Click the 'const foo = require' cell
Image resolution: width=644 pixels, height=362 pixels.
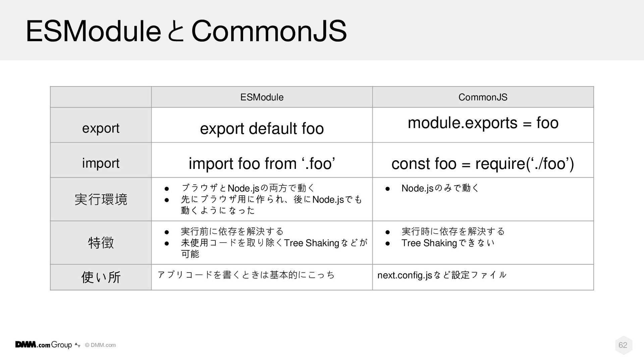(x=483, y=160)
